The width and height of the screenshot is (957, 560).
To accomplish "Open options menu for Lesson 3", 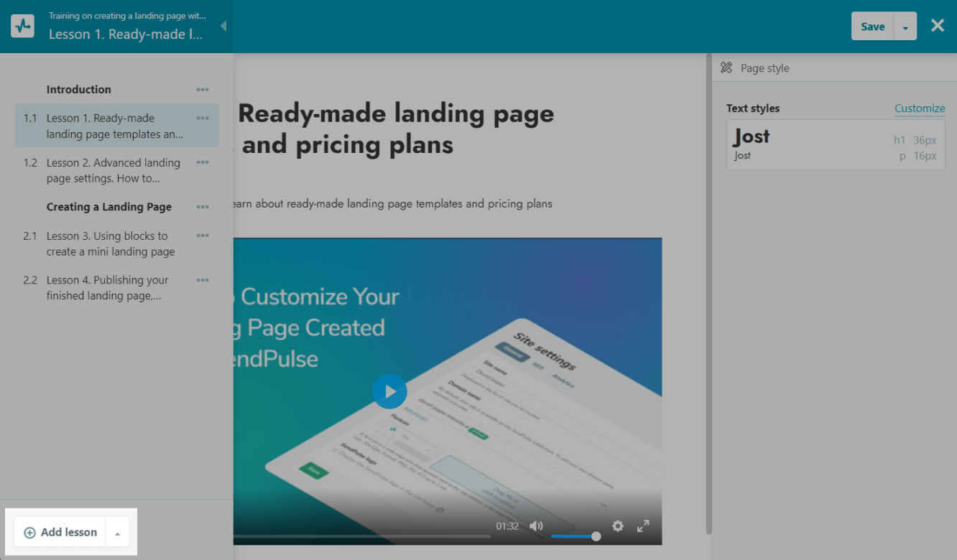I will 203,236.
